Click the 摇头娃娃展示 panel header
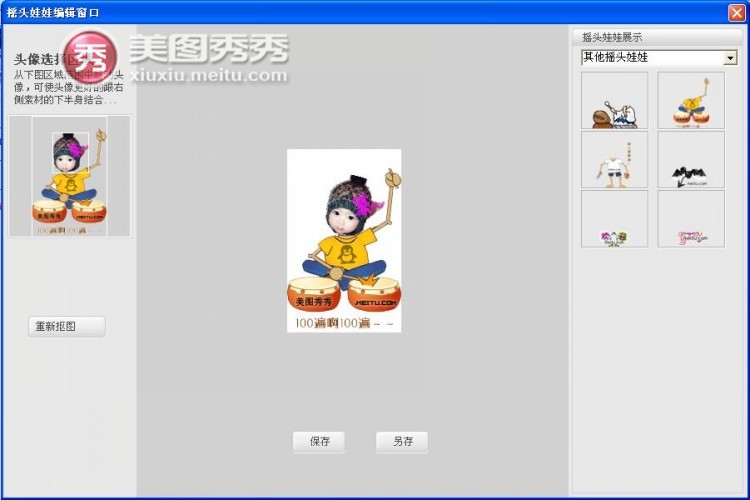The image size is (750, 500). pos(657,37)
